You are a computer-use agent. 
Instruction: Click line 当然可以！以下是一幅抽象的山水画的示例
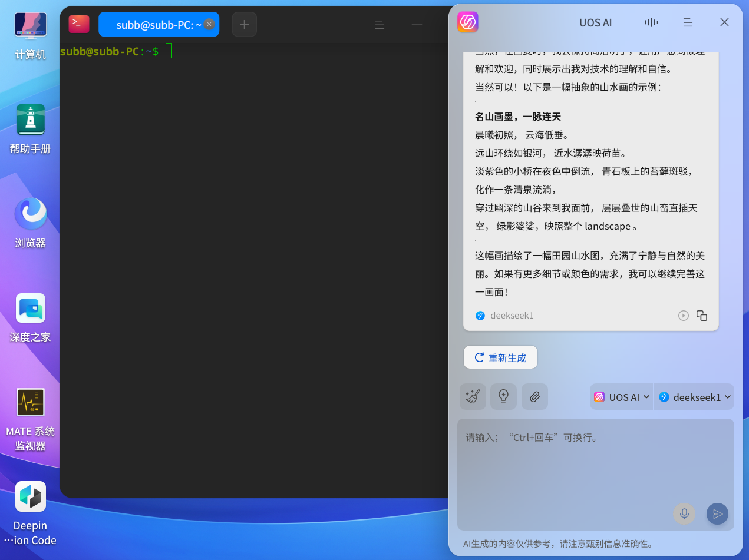tap(568, 87)
